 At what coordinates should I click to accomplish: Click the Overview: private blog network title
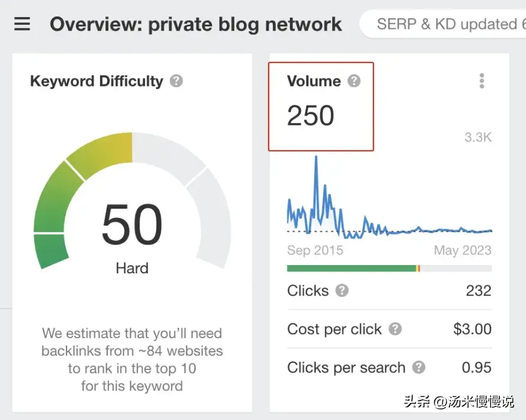(x=196, y=24)
